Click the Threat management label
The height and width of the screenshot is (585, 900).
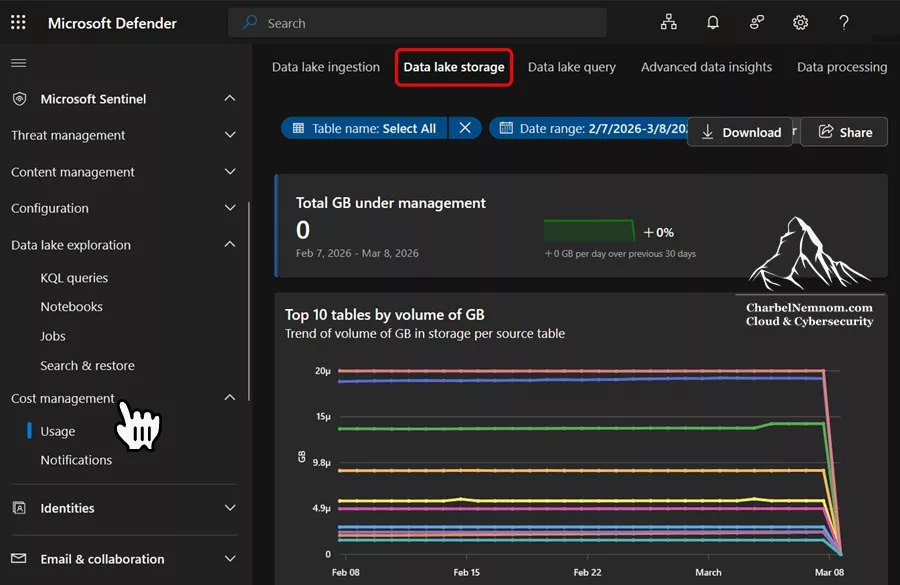point(68,135)
